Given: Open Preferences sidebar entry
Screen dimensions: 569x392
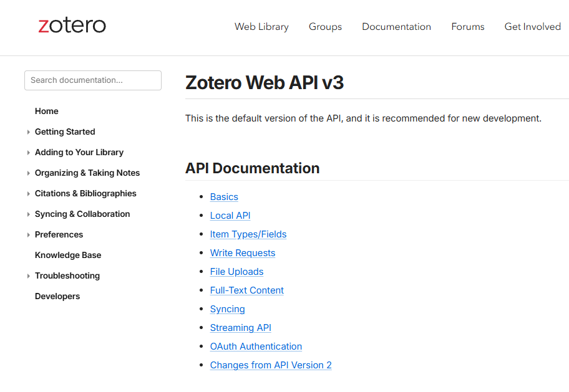Looking at the screenshot, I should point(59,234).
